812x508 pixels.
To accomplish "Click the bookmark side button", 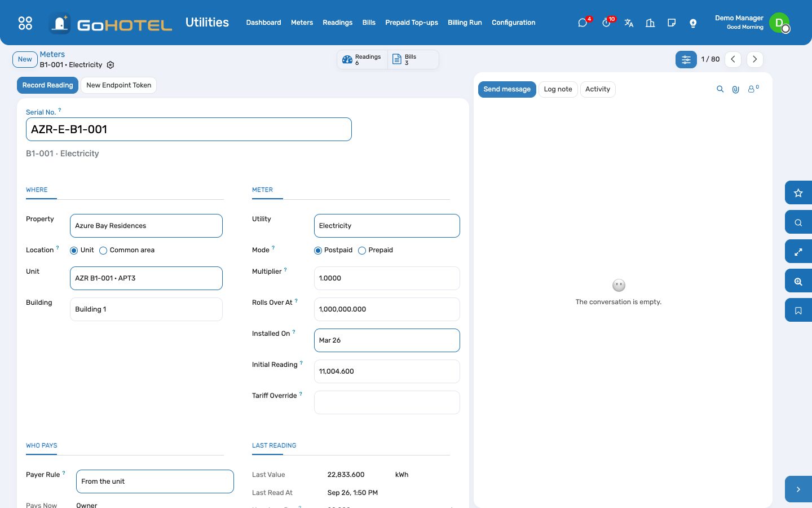I will pos(798,310).
